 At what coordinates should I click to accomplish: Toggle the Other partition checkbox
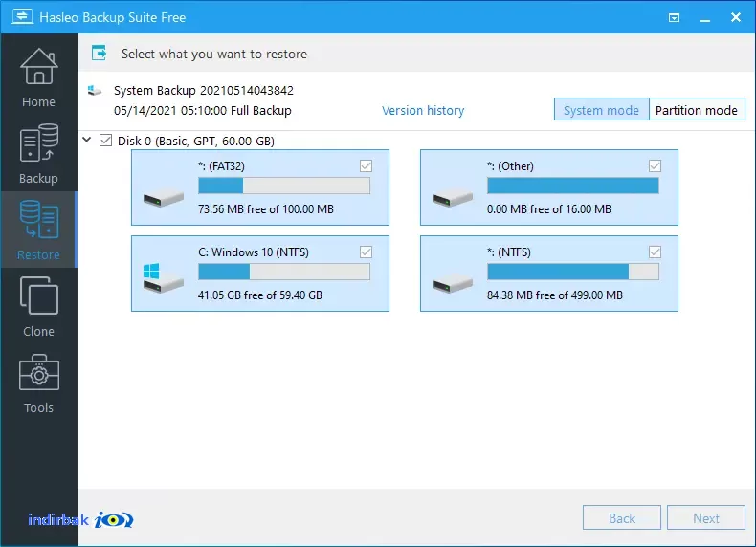pos(655,165)
